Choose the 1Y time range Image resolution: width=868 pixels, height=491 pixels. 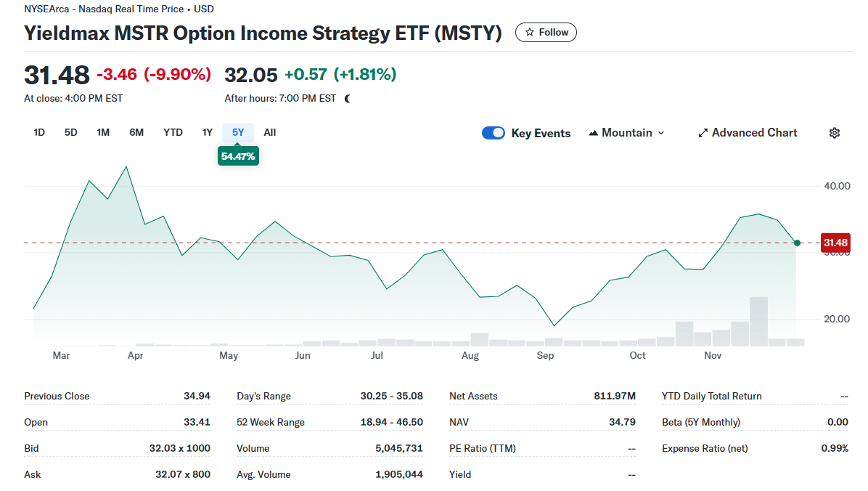click(x=207, y=132)
